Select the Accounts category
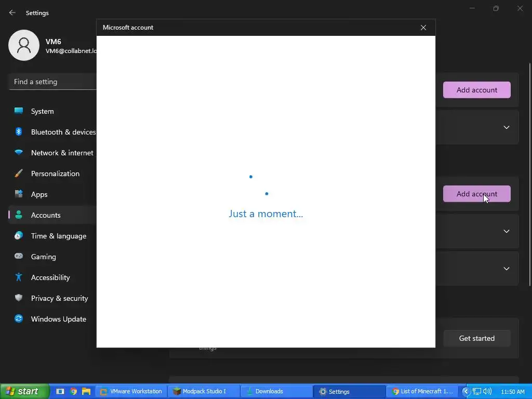 (52, 215)
